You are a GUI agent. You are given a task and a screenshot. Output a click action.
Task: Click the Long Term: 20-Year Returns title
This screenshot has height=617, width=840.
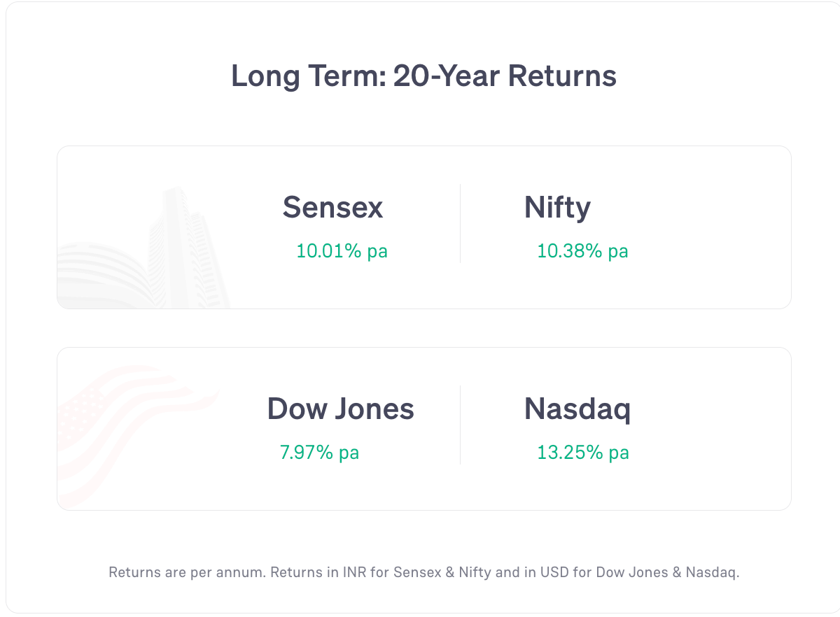click(x=424, y=76)
